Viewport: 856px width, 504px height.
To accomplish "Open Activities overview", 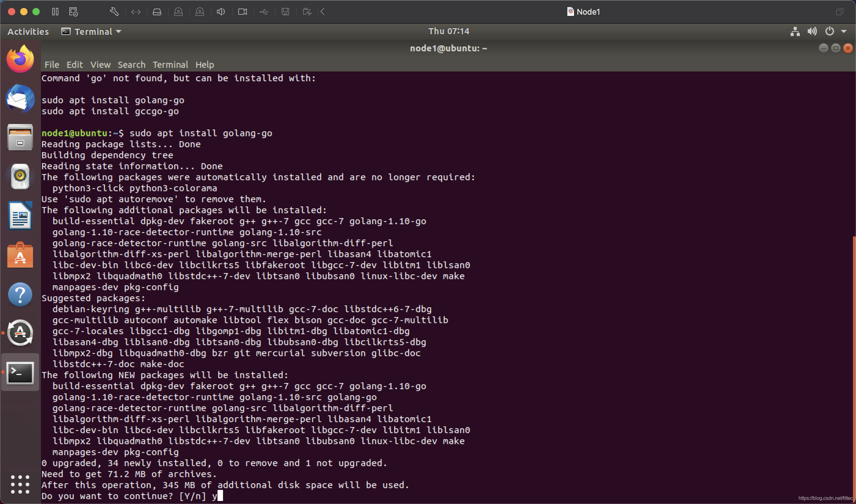I will [x=28, y=31].
